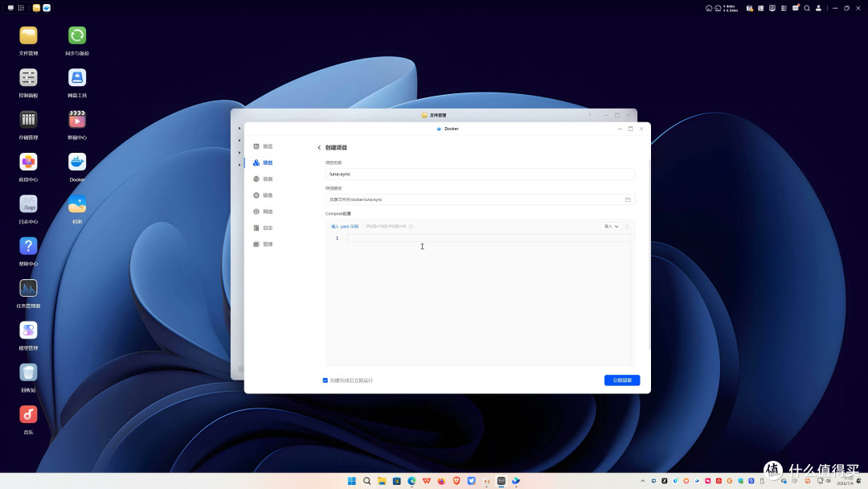Click info icon next to PUID=1000 PGID=10

pyautogui.click(x=411, y=227)
